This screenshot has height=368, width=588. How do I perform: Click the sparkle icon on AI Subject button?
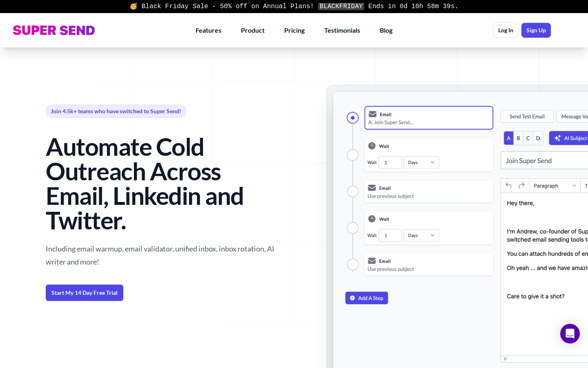pyautogui.click(x=557, y=138)
